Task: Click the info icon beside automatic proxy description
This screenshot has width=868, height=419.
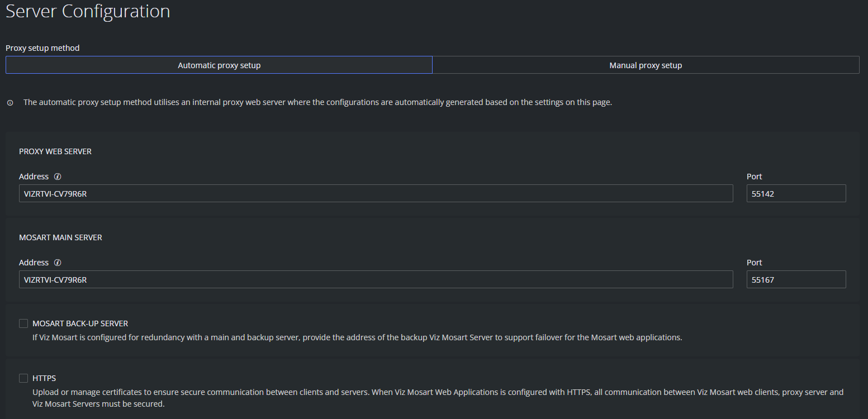Action: [10, 103]
